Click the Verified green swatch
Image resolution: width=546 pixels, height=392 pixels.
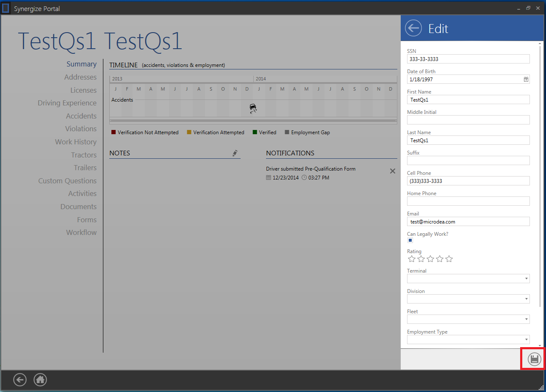(255, 132)
